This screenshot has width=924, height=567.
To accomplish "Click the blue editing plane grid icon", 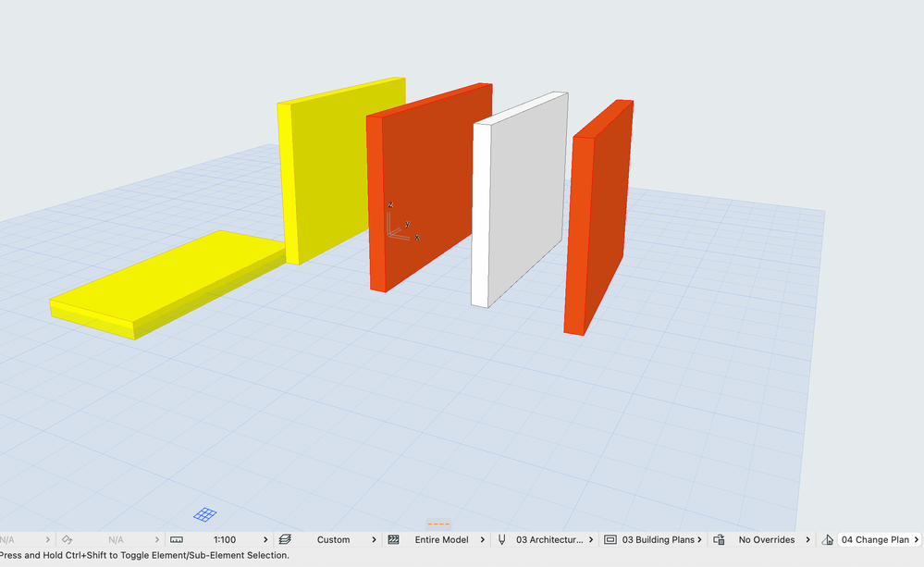I will click(205, 514).
